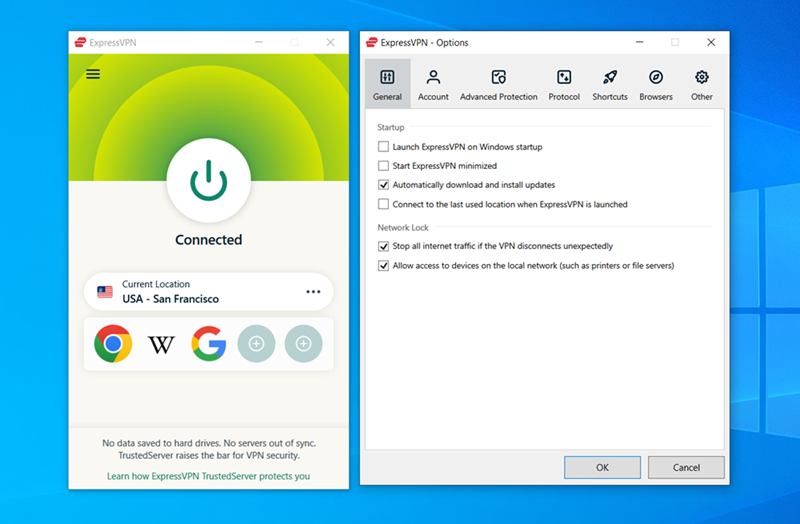Image resolution: width=800 pixels, height=524 pixels.
Task: Open the Google shortcut icon
Action: point(209,344)
